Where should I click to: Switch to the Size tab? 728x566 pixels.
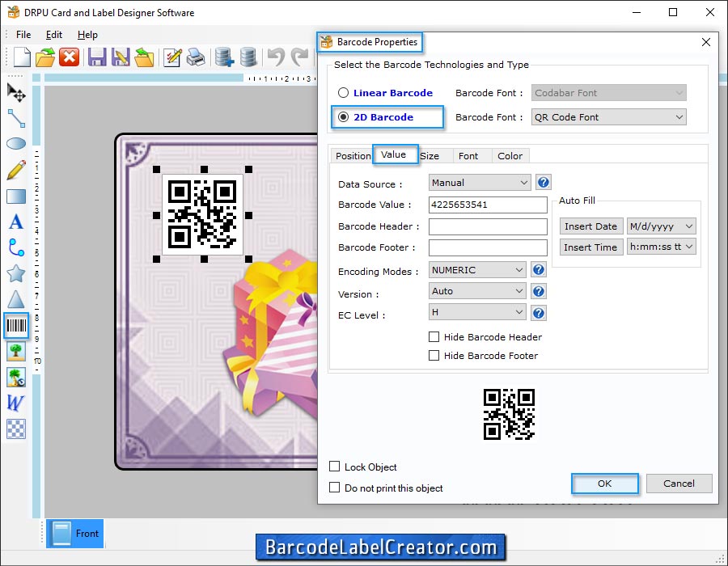430,156
